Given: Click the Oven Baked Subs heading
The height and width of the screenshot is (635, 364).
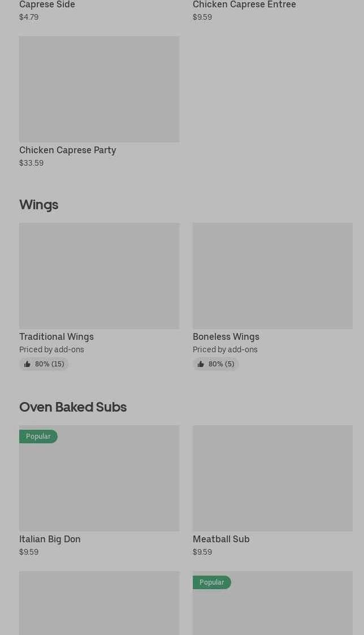Looking at the screenshot, I should [x=73, y=407].
